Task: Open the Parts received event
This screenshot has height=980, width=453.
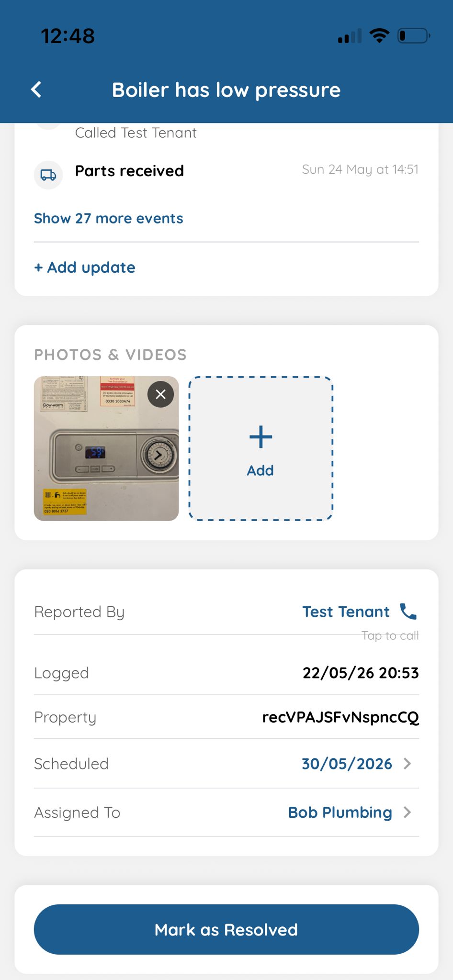Action: click(x=226, y=171)
